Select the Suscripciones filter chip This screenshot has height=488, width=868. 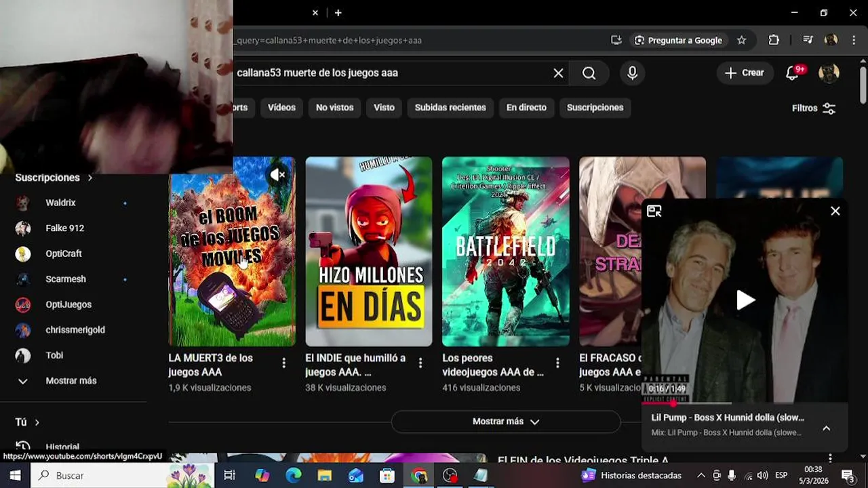[x=595, y=108]
